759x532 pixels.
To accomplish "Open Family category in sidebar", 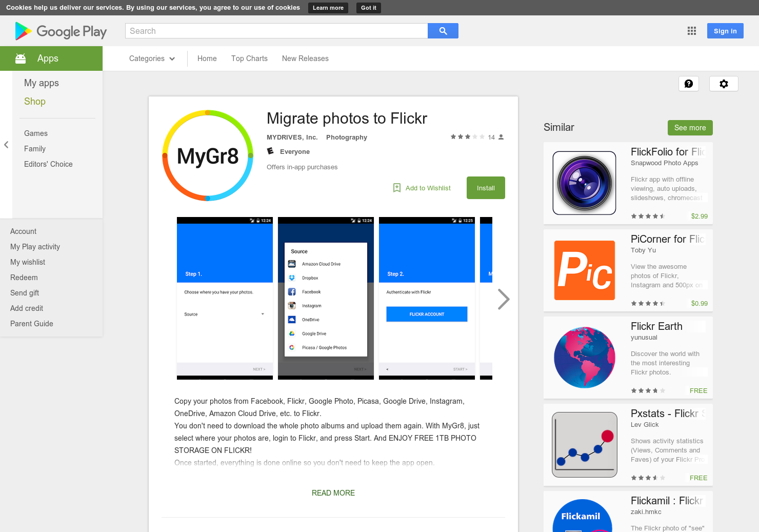I will 35,149.
